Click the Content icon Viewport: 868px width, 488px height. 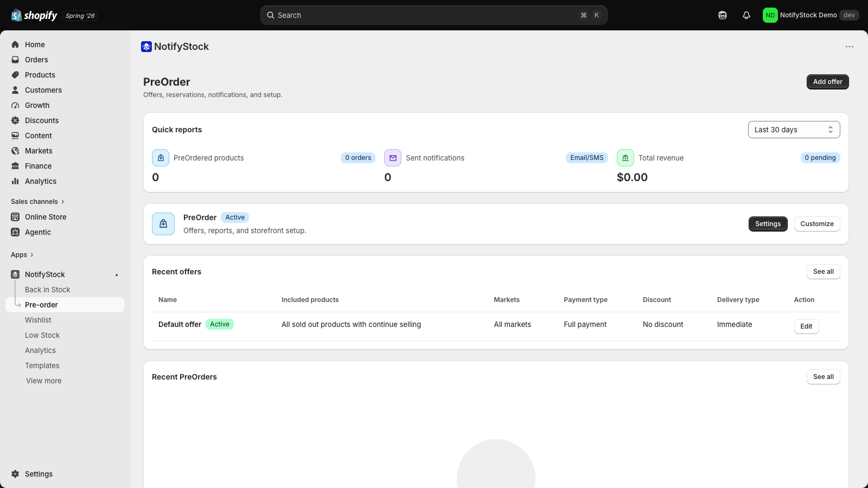pos(15,136)
